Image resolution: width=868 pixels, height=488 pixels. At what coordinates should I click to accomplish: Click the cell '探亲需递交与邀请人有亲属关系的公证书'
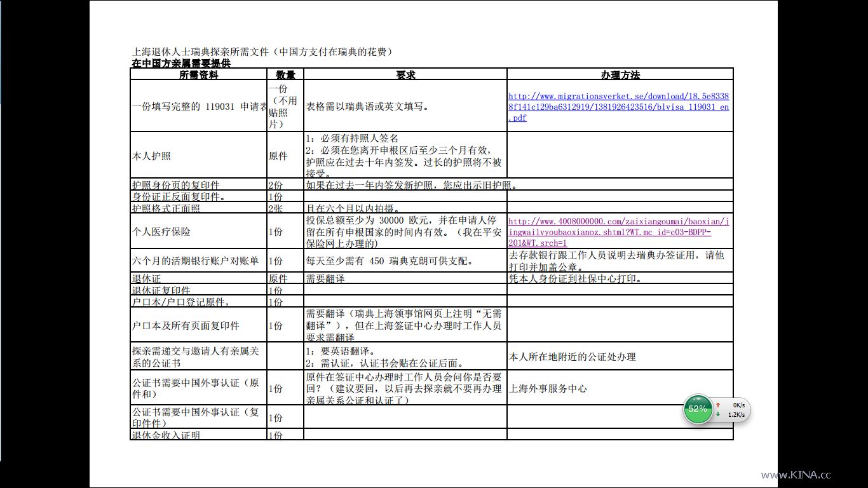coord(198,356)
